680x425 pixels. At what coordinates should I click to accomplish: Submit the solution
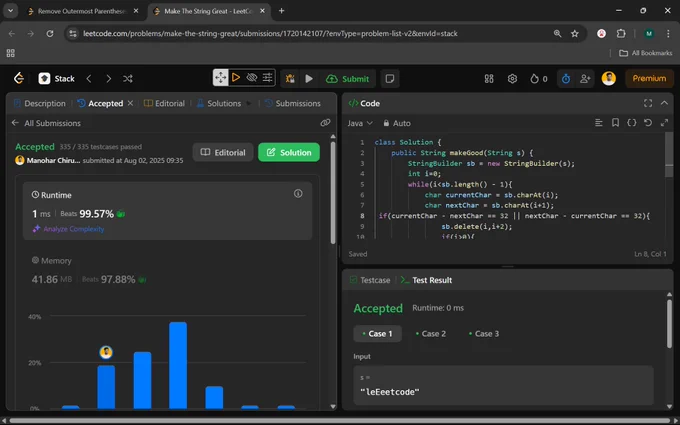pos(347,78)
